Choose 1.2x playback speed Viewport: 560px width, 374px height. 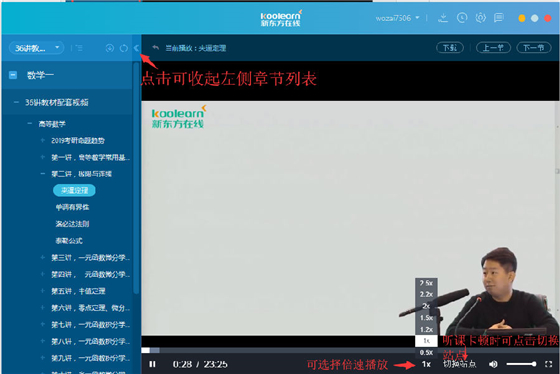coord(426,329)
